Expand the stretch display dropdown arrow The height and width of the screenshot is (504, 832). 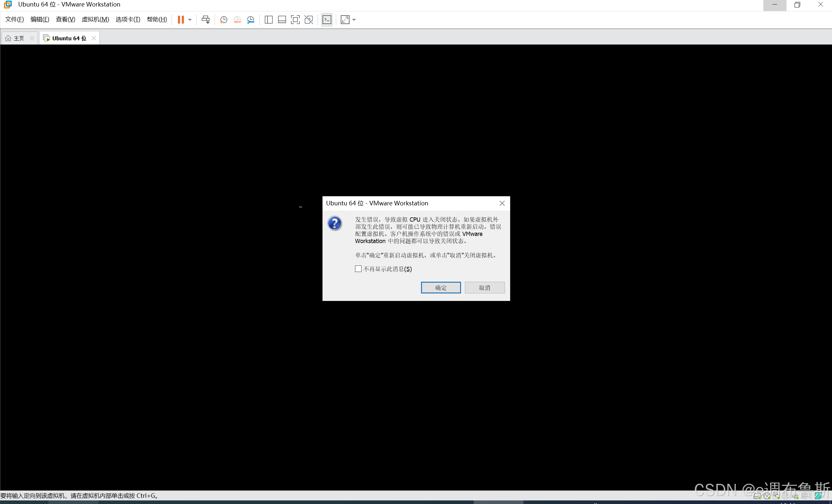[354, 19]
